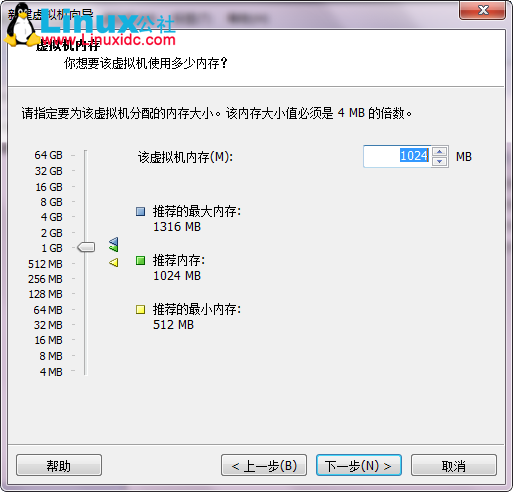513x492 pixels.
Task: Click the 1024 MB recommended memory value
Action: [x=177, y=276]
